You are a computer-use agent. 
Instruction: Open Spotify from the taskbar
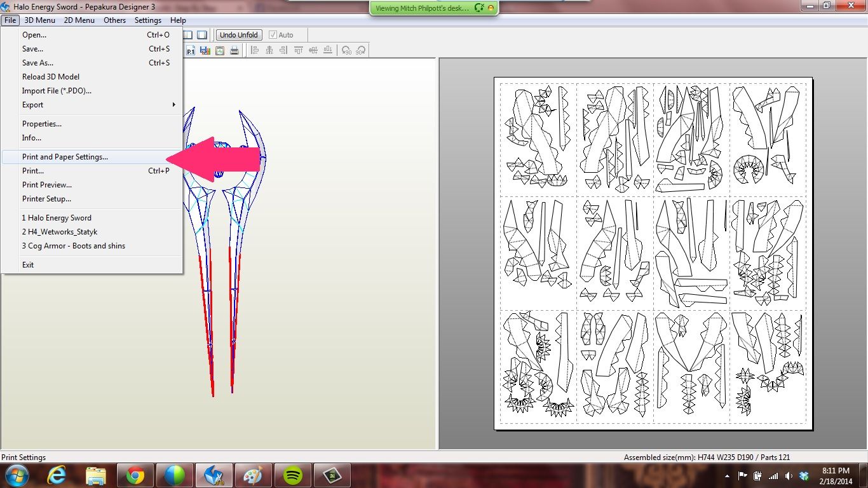coord(292,475)
